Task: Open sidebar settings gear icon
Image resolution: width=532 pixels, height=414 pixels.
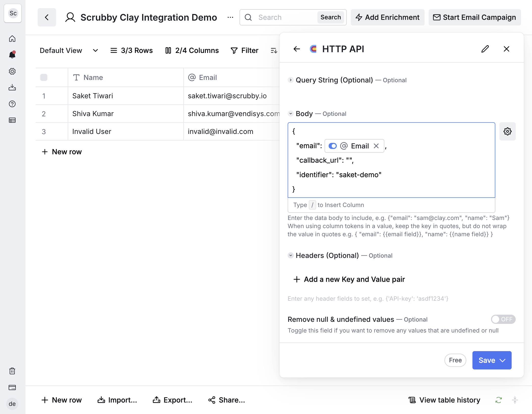Action: [x=12, y=71]
